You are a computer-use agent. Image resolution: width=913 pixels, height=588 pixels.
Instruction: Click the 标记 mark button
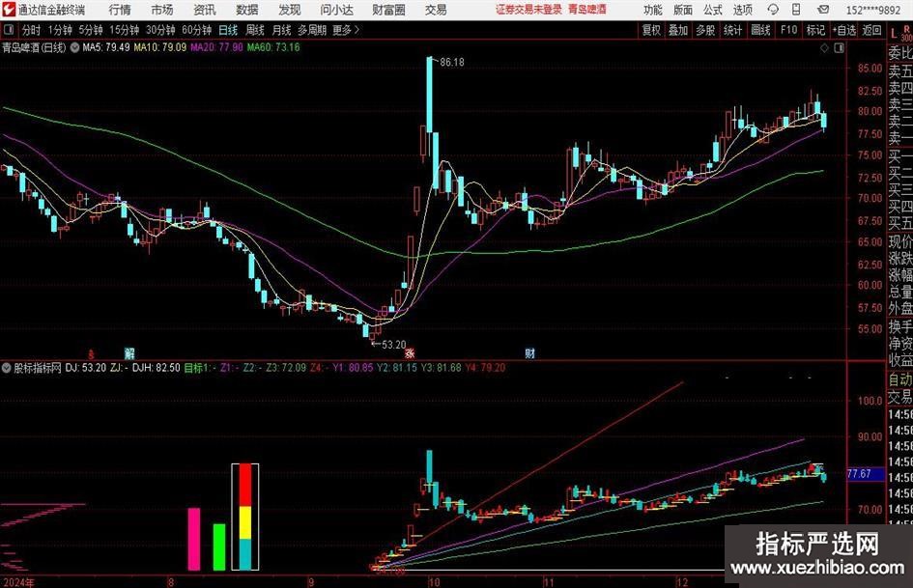tap(815, 30)
